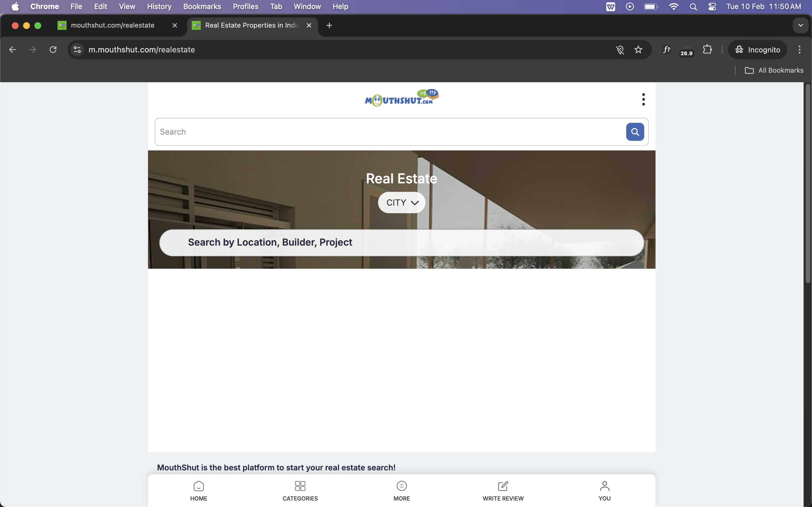Image resolution: width=812 pixels, height=507 pixels.
Task: Click the blue search magnifier button
Action: pos(634,132)
